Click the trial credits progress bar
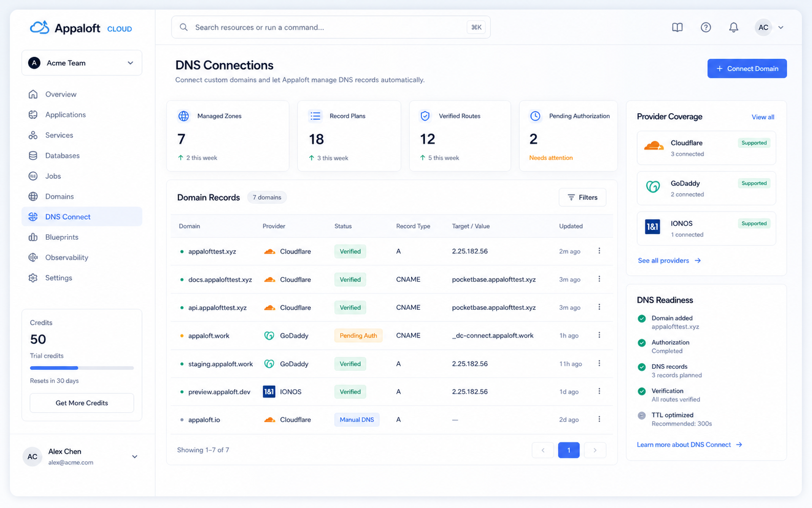 click(x=82, y=368)
